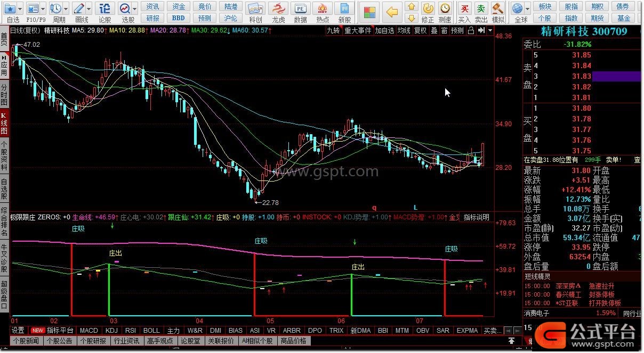The width and height of the screenshot is (644, 353).
Task: Open the 个股资料 side tab
Action: pyautogui.click(x=4, y=154)
